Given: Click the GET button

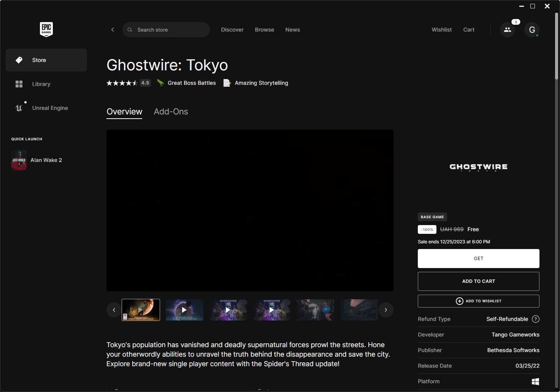Looking at the screenshot, I should (x=479, y=259).
